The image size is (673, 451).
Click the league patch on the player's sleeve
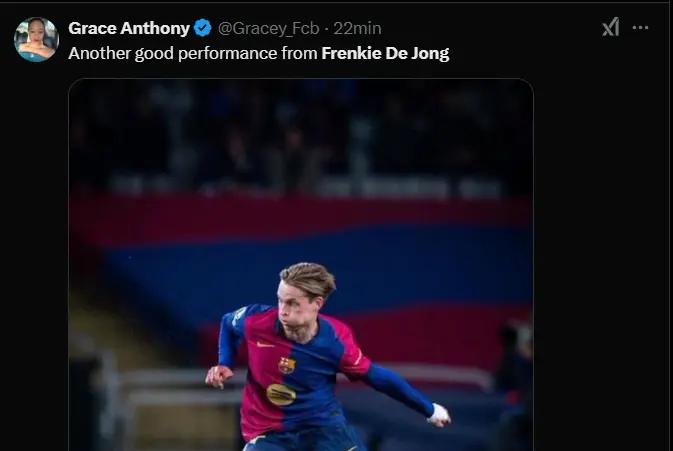pyautogui.click(x=239, y=314)
